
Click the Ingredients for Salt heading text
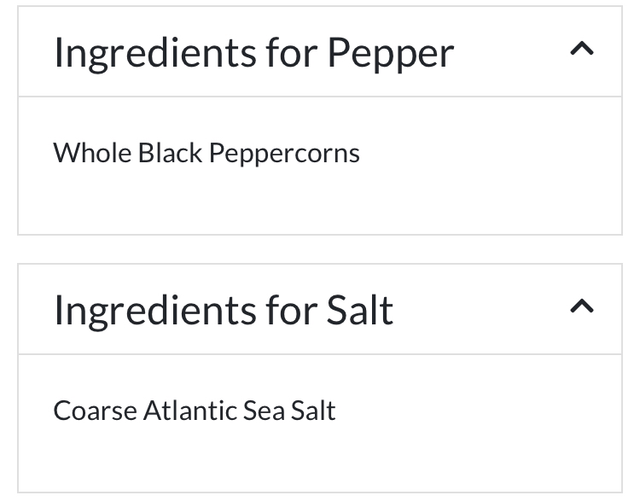click(223, 309)
